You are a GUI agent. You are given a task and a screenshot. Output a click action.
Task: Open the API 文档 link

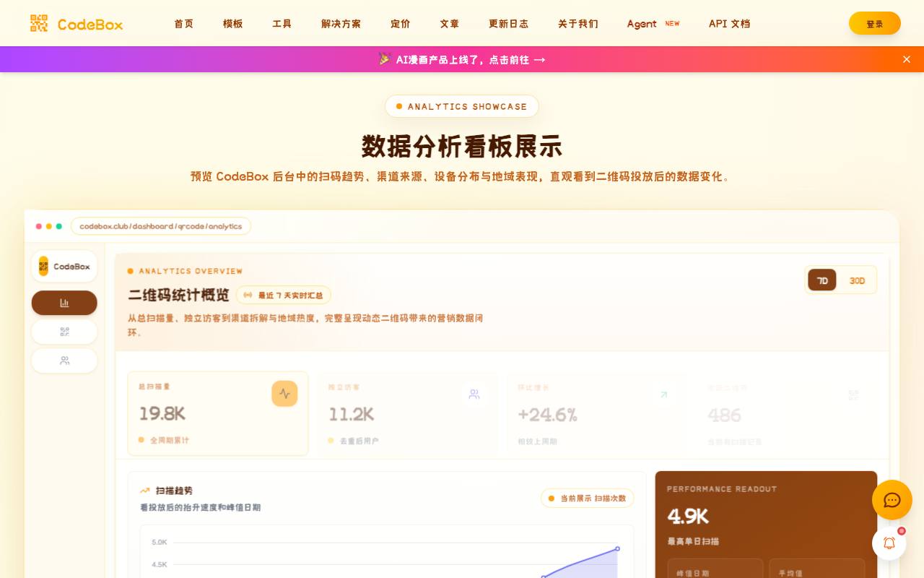(729, 23)
